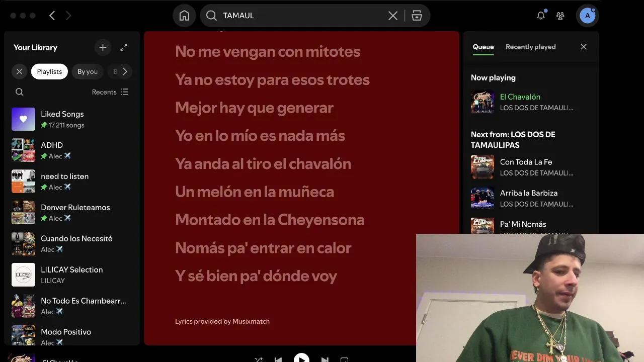644x362 pixels.
Task: Jump to lyric Y sé bien pa' dónde voy
Action: [256, 276]
